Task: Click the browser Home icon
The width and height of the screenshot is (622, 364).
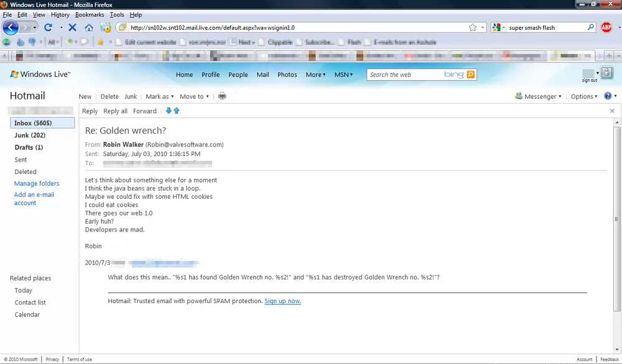Action: (89, 27)
